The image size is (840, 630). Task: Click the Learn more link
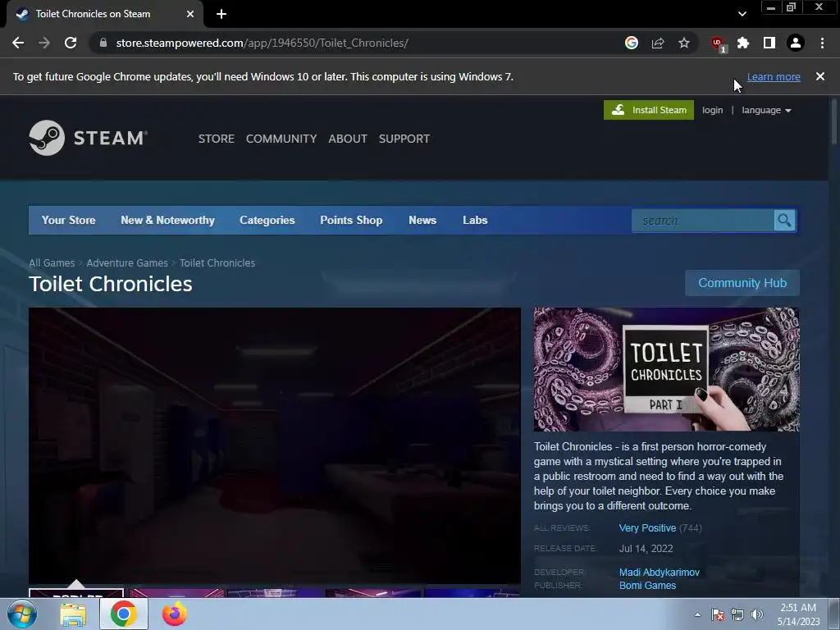click(x=774, y=76)
